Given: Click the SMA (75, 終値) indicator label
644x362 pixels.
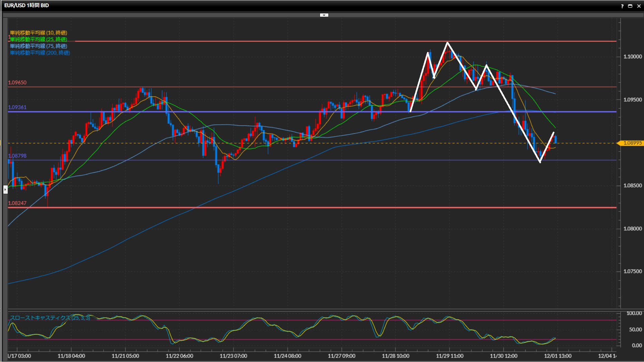Looking at the screenshot, I should (x=39, y=46).
